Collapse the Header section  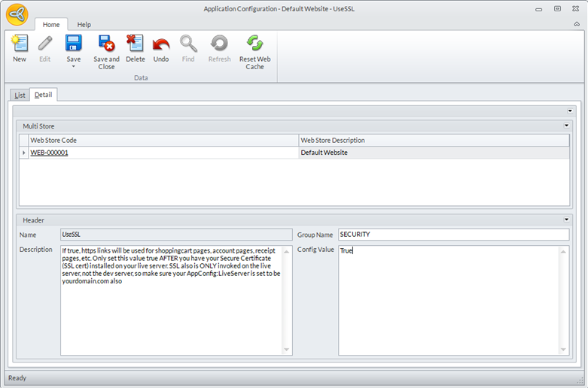[567, 220]
